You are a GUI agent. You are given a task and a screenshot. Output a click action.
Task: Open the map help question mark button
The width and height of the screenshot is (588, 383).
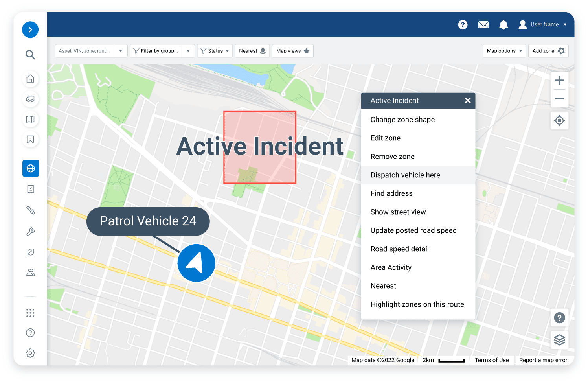coord(559,318)
